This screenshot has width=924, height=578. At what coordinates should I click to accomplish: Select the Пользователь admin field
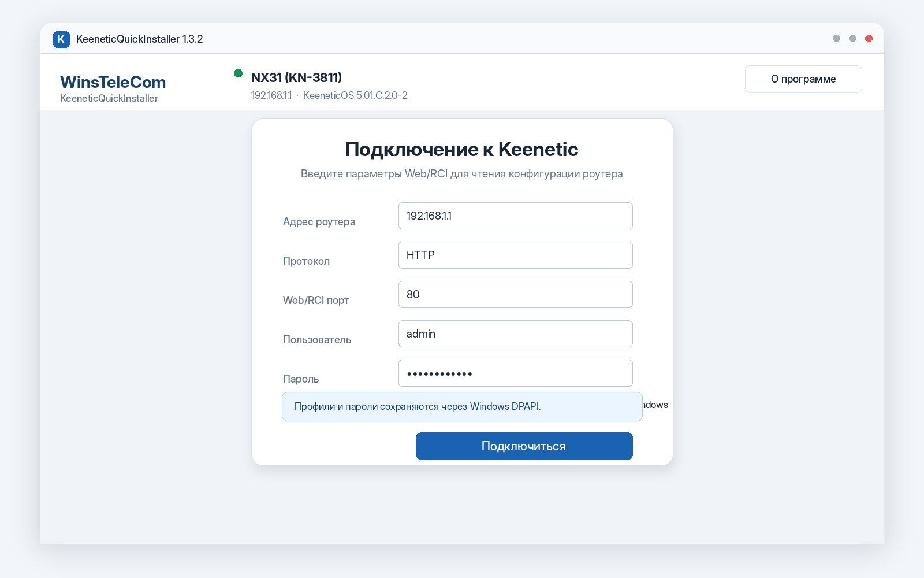(x=516, y=334)
